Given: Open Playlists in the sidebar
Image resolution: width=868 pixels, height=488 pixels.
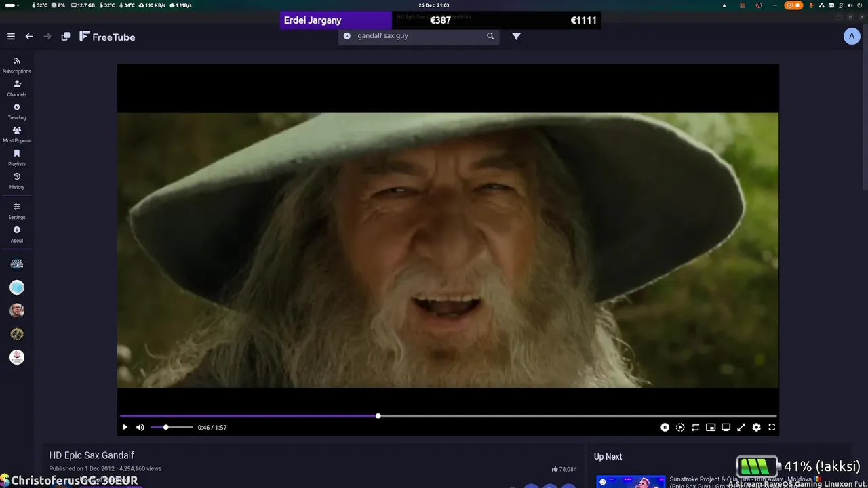Looking at the screenshot, I should pos(17,157).
